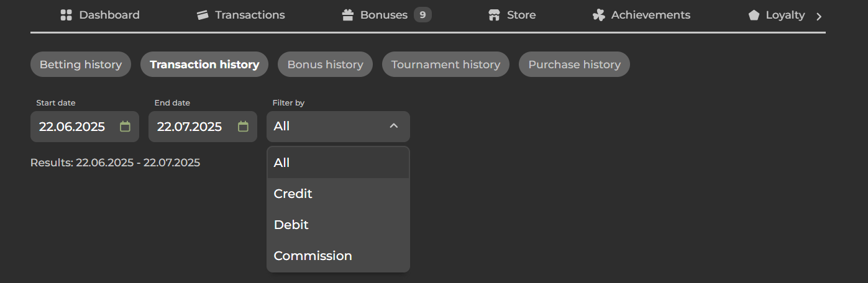This screenshot has width=868, height=283.
Task: Click the Bonuses gift icon
Action: 348,15
